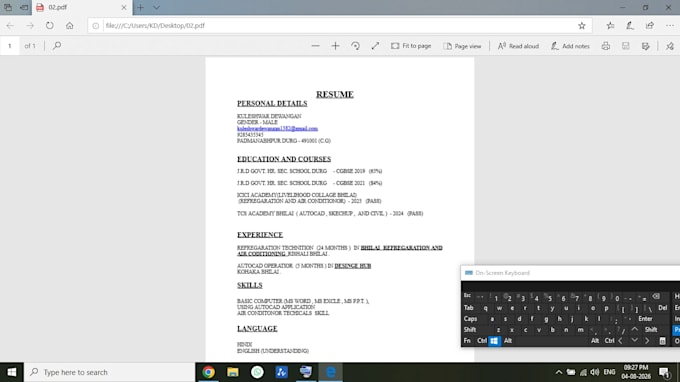Click the Add notes pen icon in the browser toolbar
This screenshot has width=680, height=382.
pyautogui.click(x=630, y=26)
